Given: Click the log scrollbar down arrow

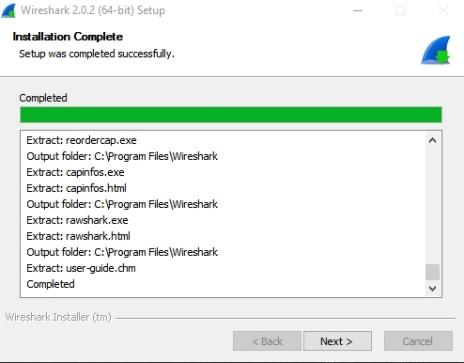Looking at the screenshot, I should pos(432,288).
